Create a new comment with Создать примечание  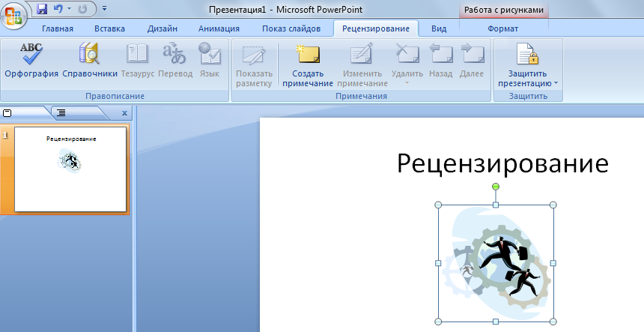point(308,66)
